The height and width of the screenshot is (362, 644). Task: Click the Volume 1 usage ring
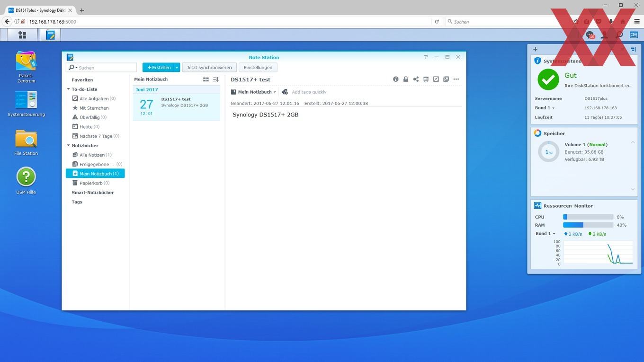coord(549,152)
